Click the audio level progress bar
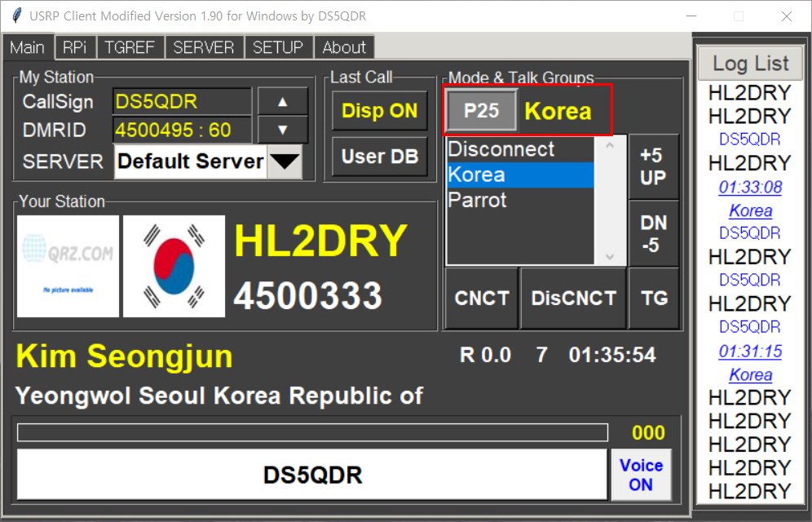 pyautogui.click(x=312, y=432)
